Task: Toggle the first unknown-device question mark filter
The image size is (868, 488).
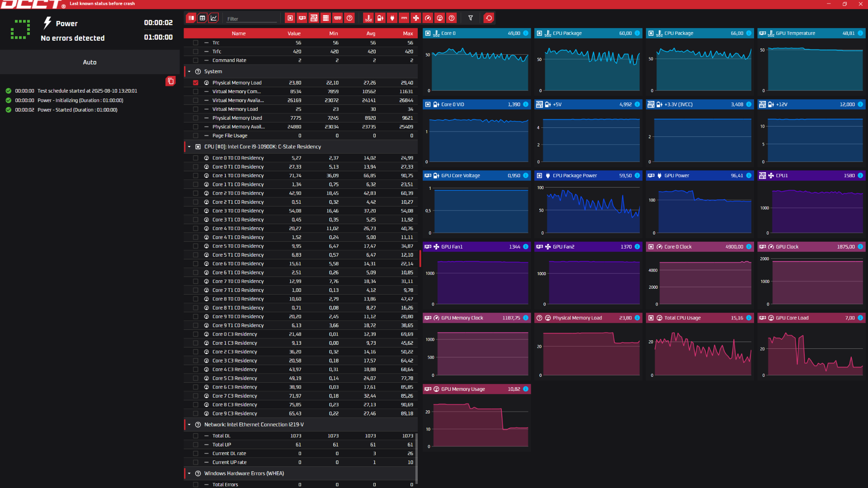Action: point(349,18)
